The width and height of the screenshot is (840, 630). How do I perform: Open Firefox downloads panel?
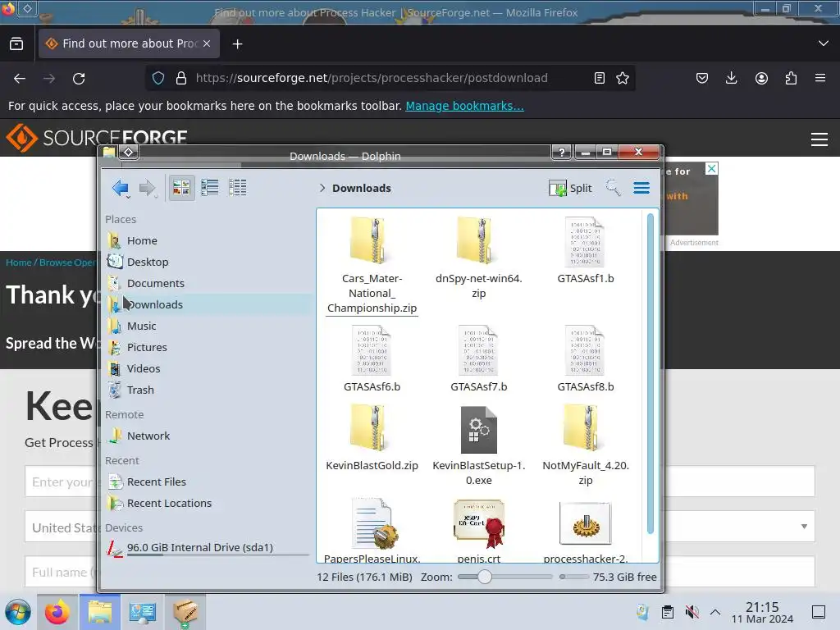pyautogui.click(x=731, y=79)
